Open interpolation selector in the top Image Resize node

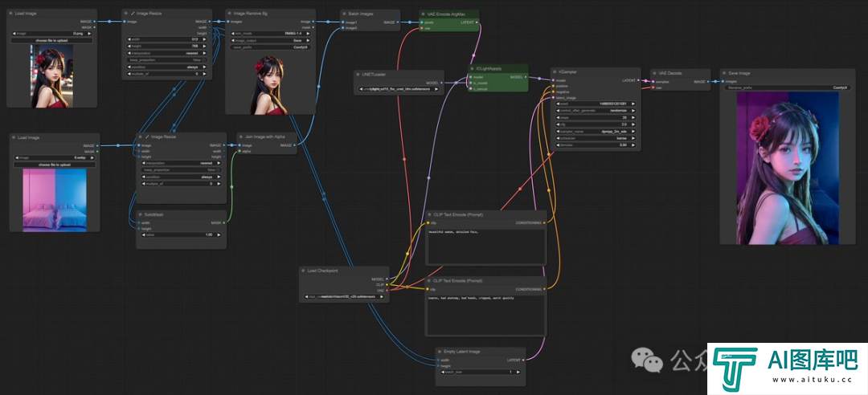pos(166,53)
